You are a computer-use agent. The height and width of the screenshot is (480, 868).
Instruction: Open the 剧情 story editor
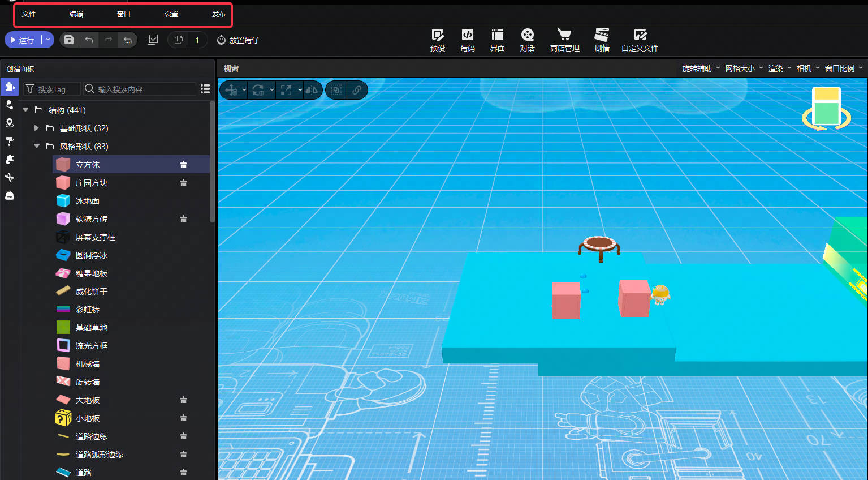602,40
